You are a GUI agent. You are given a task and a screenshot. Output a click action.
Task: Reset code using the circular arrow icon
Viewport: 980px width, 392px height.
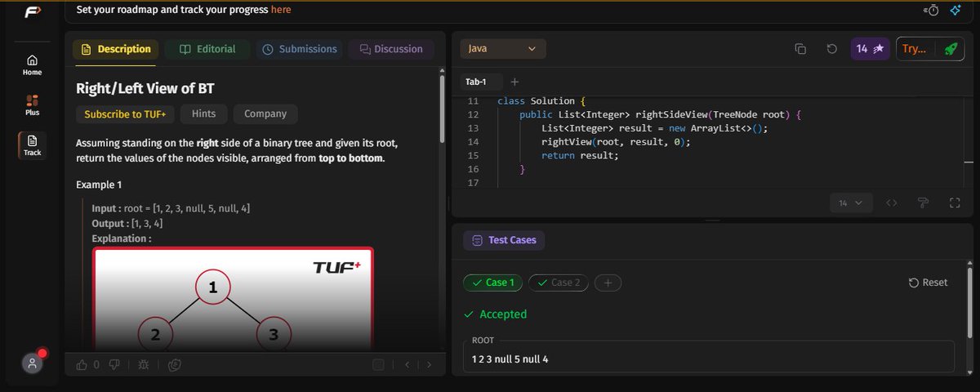pyautogui.click(x=831, y=49)
